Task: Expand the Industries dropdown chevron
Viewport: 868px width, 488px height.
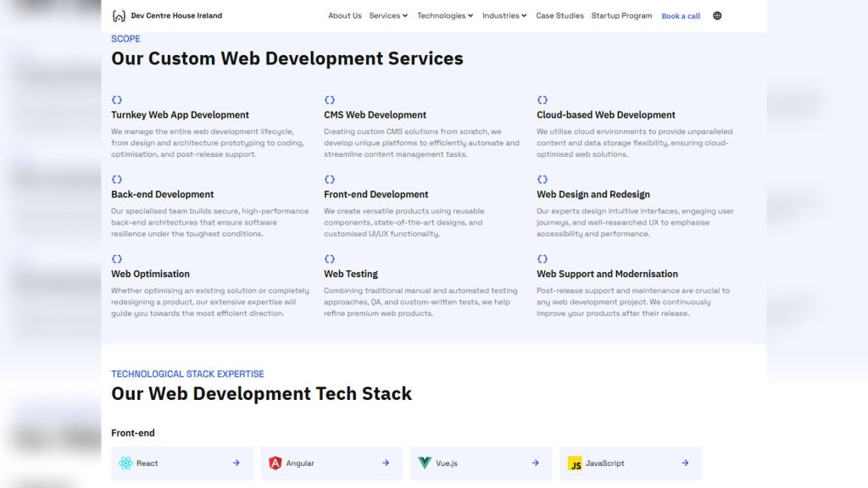Action: (x=524, y=16)
